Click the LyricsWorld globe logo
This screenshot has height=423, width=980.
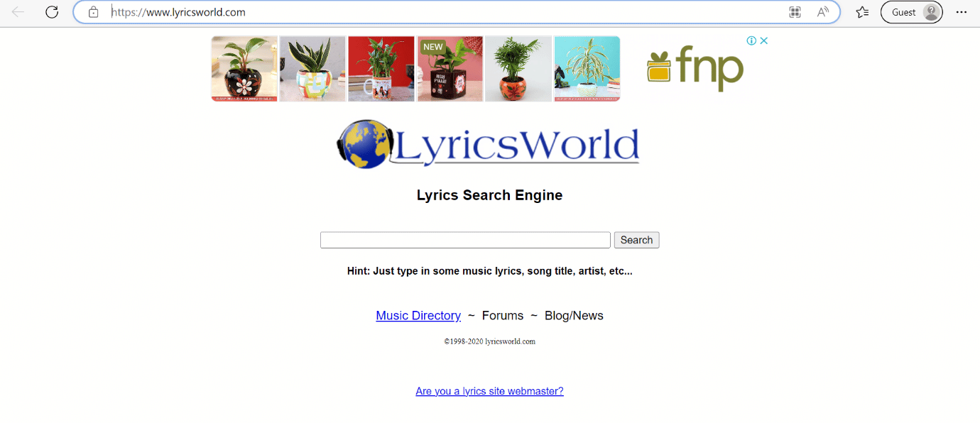pos(363,144)
